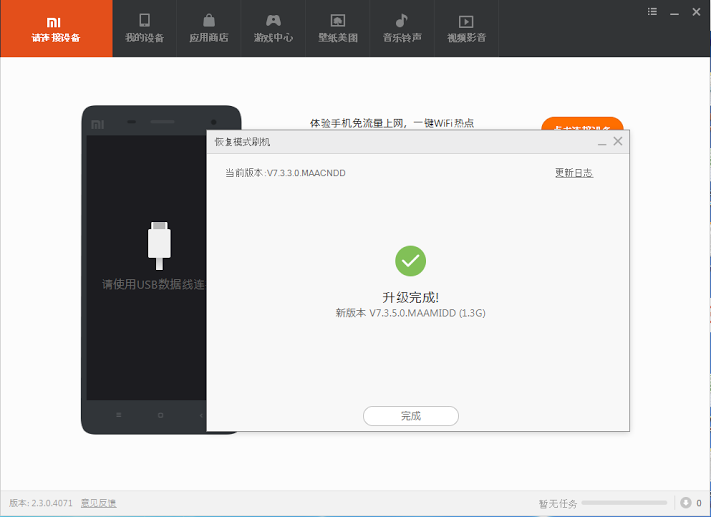711x517 pixels.
Task: Close the Mi assistant main window
Action: click(696, 12)
